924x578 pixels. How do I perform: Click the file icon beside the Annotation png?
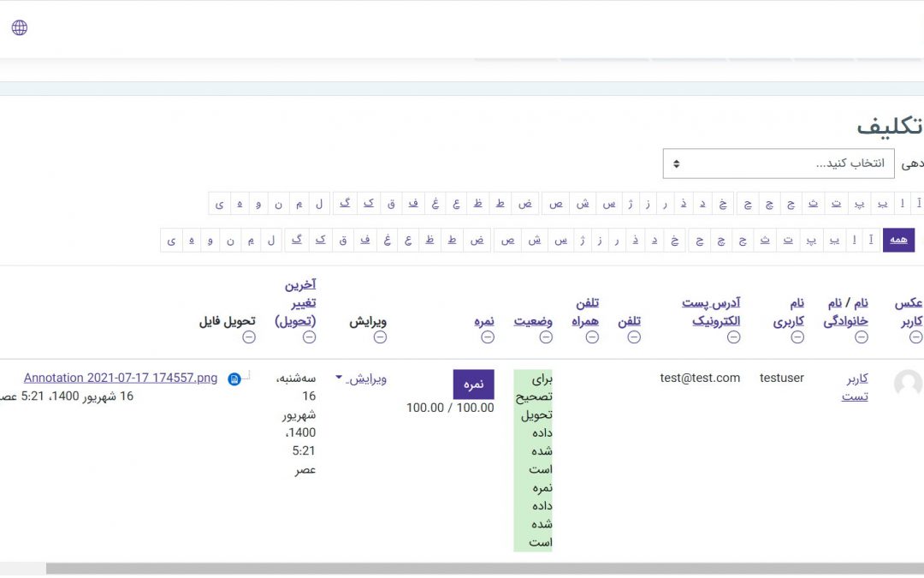click(234, 378)
